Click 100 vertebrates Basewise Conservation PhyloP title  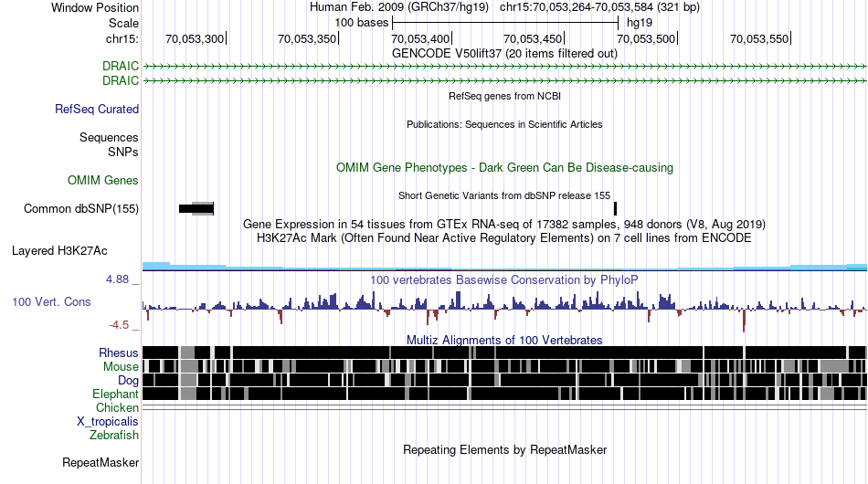[504, 279]
